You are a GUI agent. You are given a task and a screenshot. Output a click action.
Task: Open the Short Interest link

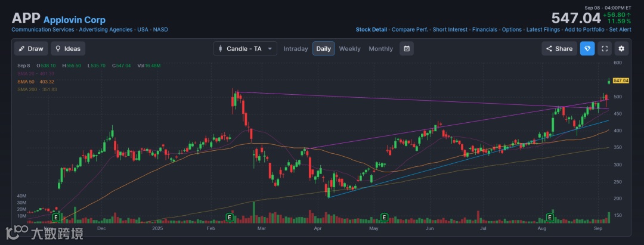450,30
